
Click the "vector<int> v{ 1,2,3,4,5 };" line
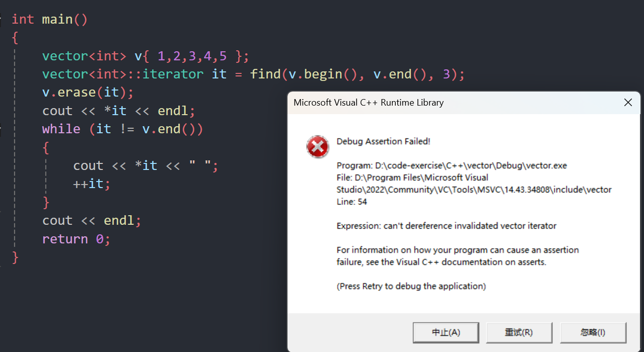[146, 56]
